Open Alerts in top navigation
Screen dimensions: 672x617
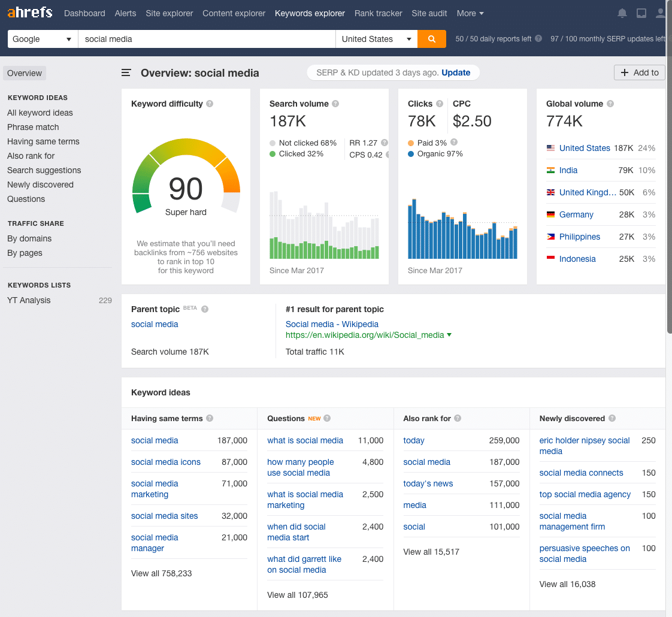click(x=125, y=13)
